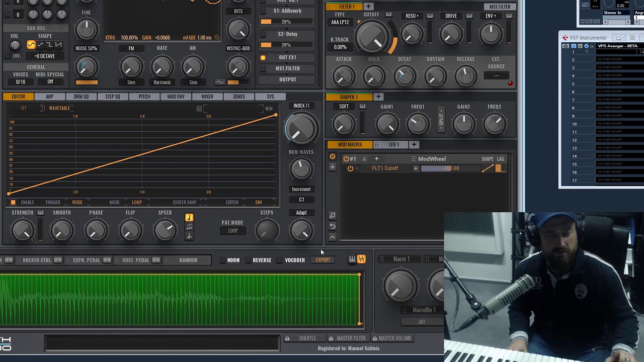
Task: Click the keytrack icon next to CUTOFF
Action: pyautogui.click(x=388, y=15)
